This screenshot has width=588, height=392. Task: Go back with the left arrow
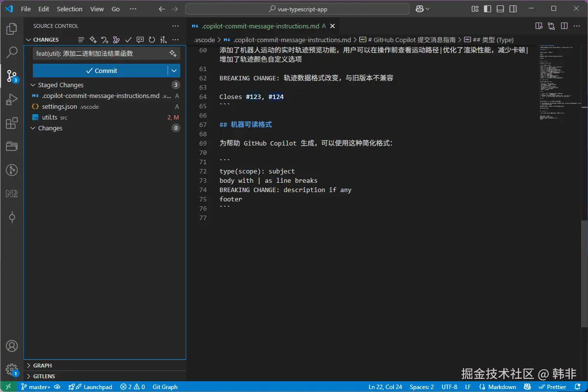tap(162, 9)
